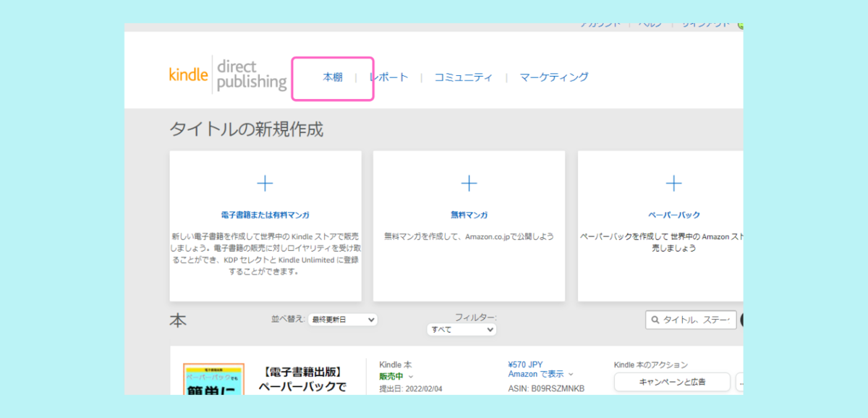Click the ¥570 JPY price link
868x418 pixels.
click(x=525, y=364)
